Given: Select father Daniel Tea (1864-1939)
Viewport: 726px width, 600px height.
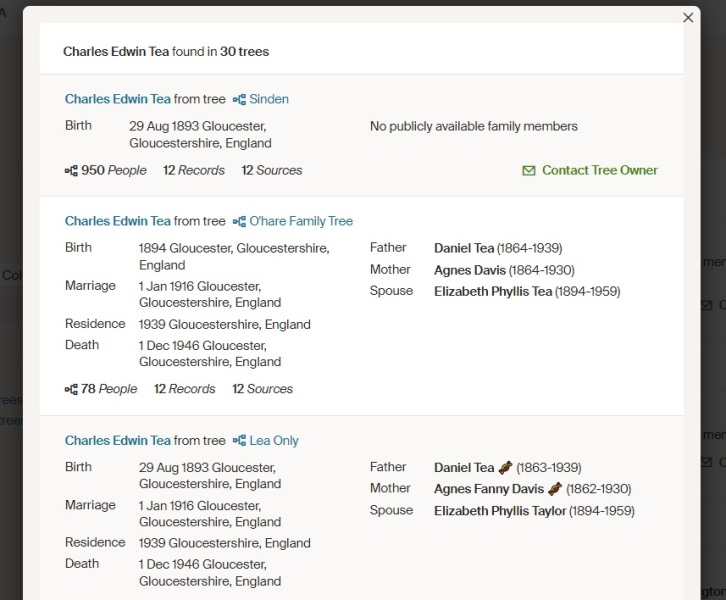Looking at the screenshot, I should point(498,248).
